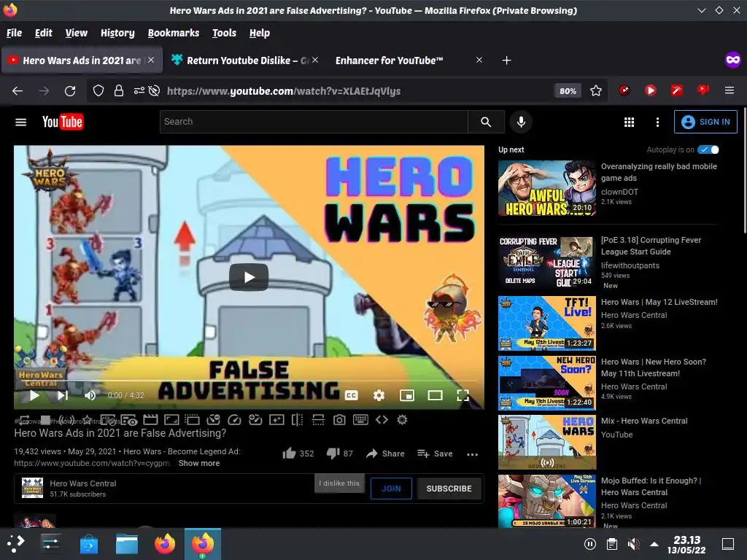Open Enhancer keyboard shortcuts icon
747x560 pixels.
pyautogui.click(x=360, y=419)
